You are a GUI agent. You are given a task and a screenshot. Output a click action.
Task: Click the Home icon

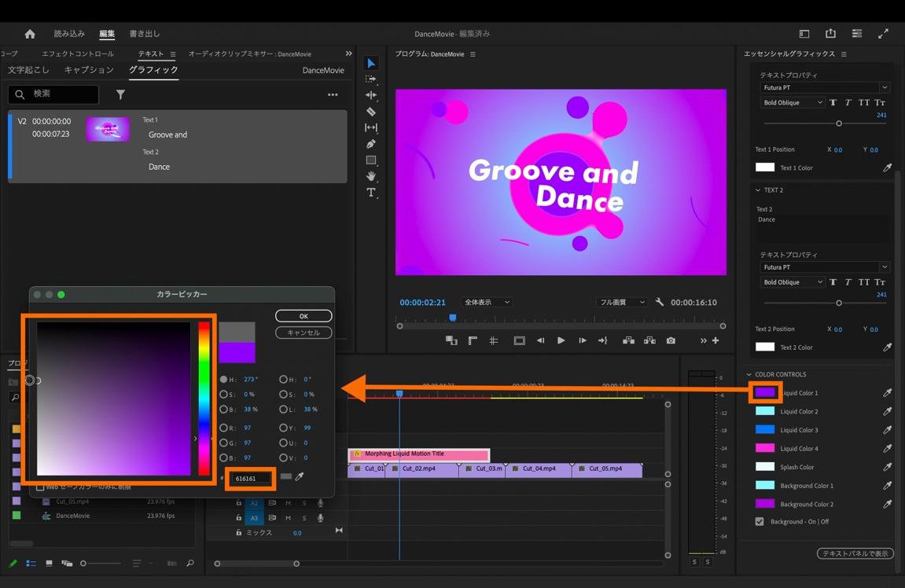click(x=30, y=34)
